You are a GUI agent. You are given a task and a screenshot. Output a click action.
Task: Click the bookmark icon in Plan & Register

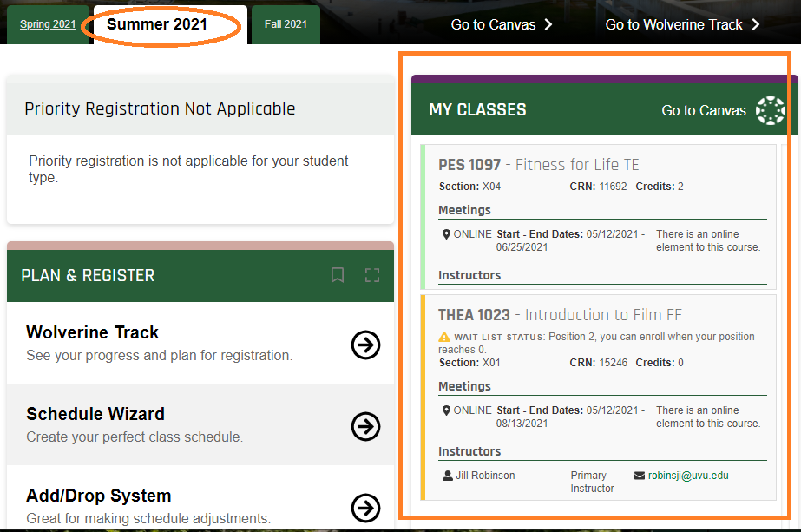[338, 275]
